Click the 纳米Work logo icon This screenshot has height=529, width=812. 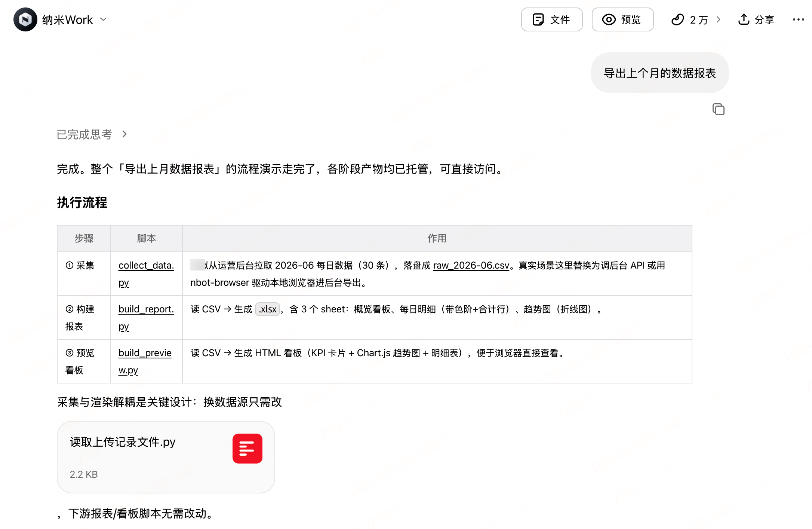25,19
